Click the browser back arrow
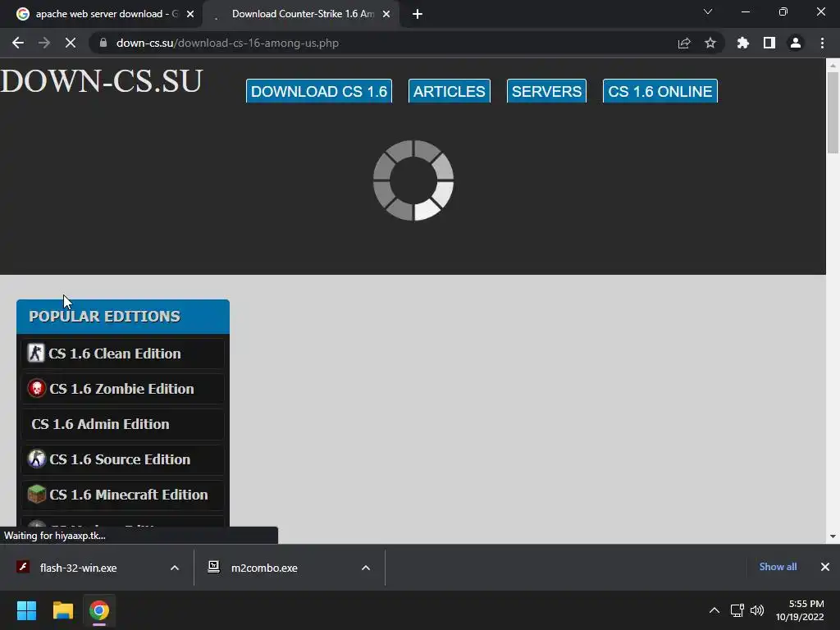The height and width of the screenshot is (630, 840). tap(18, 43)
